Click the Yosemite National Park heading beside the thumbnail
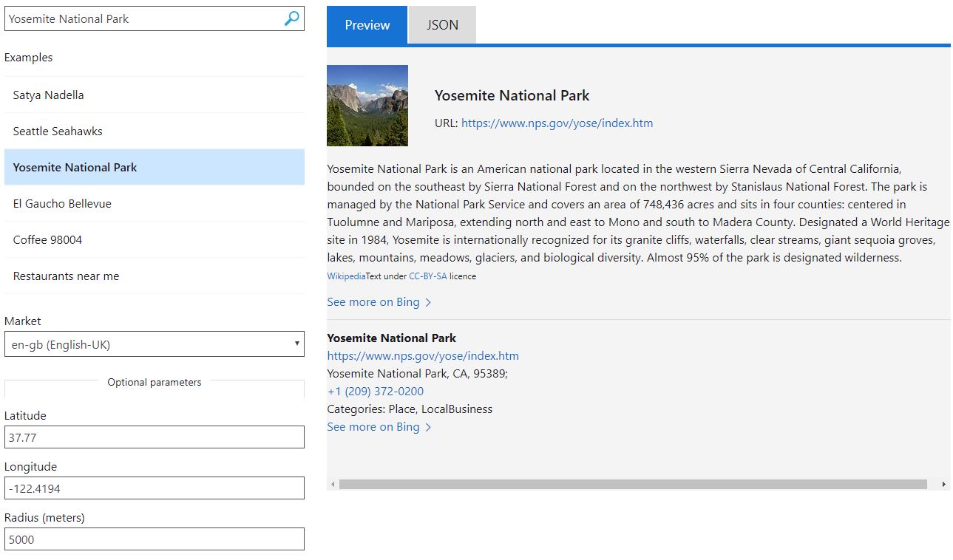This screenshot has height=560, width=953. tap(512, 95)
